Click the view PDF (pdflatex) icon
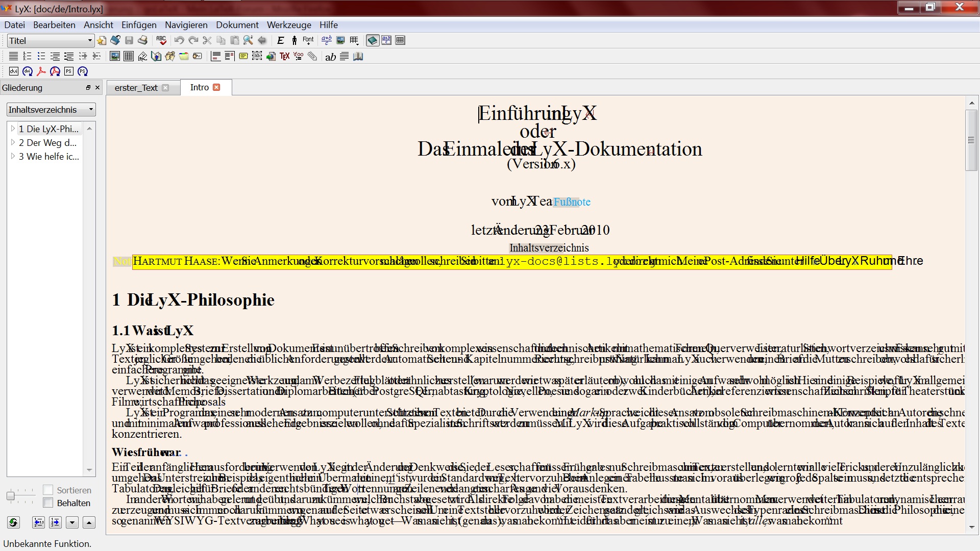 pyautogui.click(x=41, y=71)
